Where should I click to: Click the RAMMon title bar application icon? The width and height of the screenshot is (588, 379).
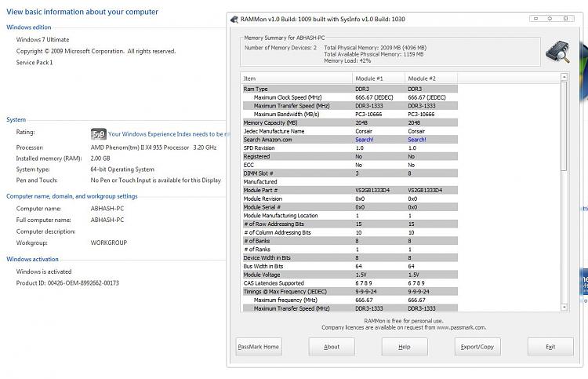point(234,19)
